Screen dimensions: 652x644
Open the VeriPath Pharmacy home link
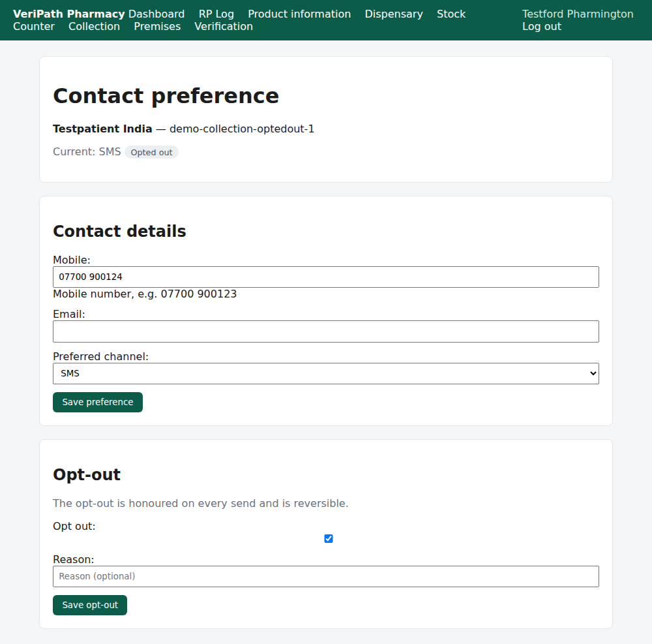click(x=69, y=14)
